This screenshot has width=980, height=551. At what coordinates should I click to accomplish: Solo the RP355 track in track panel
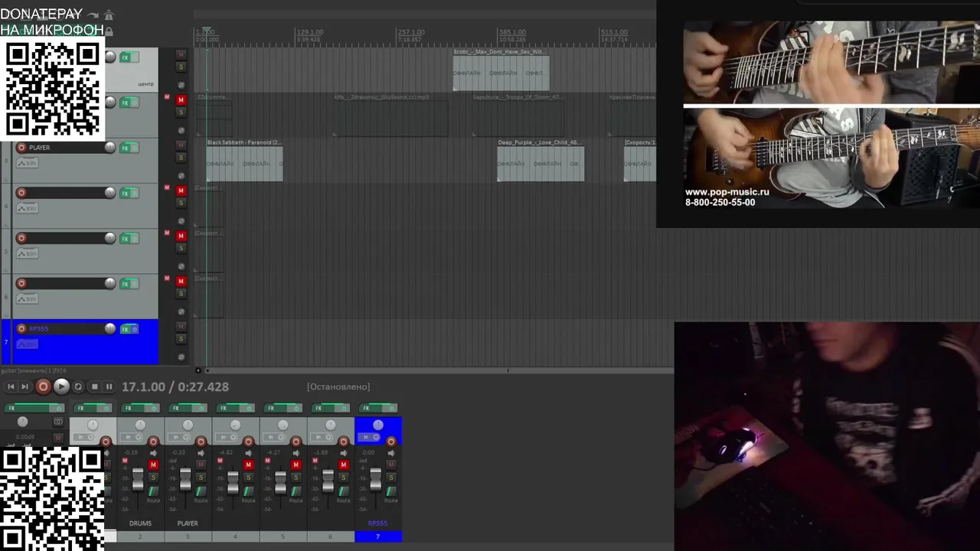181,339
